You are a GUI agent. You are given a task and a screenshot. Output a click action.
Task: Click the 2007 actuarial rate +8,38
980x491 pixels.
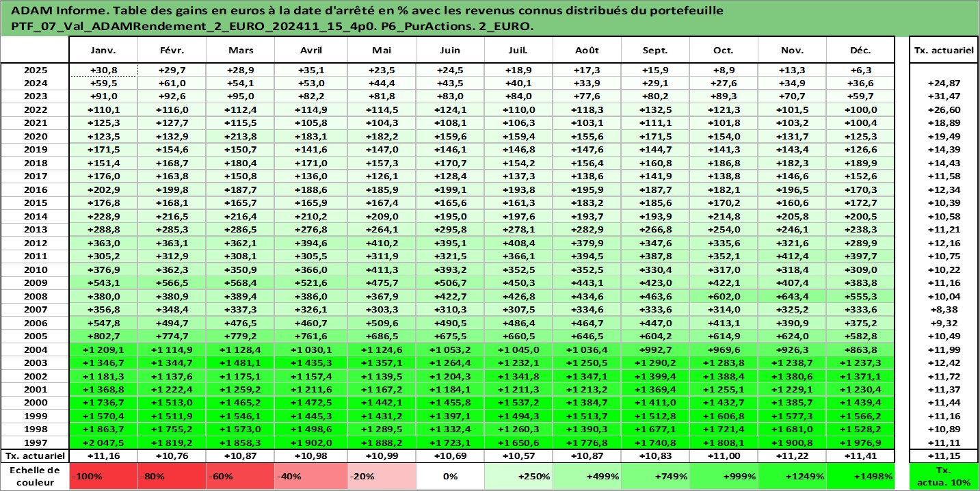944,309
